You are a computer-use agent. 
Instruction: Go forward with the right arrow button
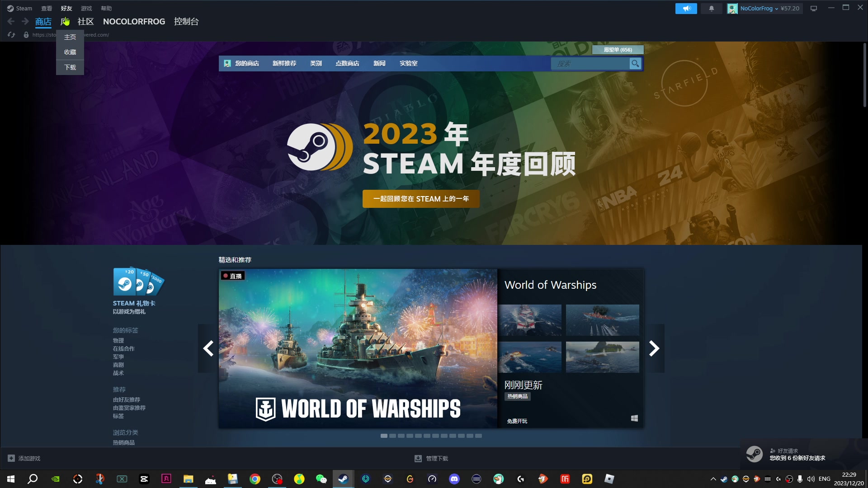coord(25,21)
